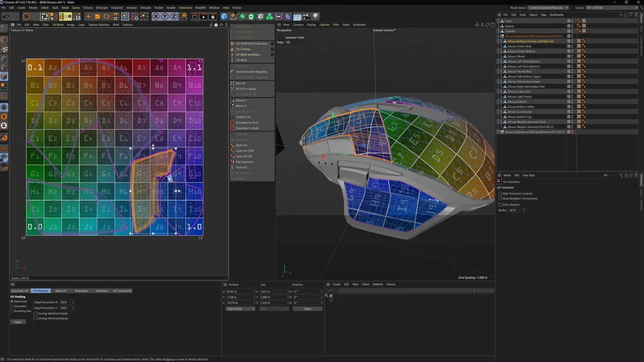This screenshot has height=362, width=644.
Task: Click Target Resolution X field
Action: (x=65, y=302)
